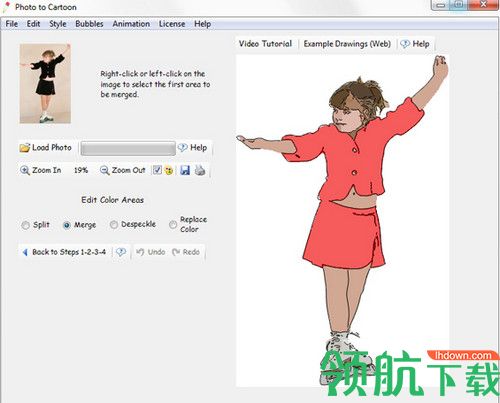Image resolution: width=500 pixels, height=403 pixels.
Task: Open the Animation menu
Action: click(131, 24)
